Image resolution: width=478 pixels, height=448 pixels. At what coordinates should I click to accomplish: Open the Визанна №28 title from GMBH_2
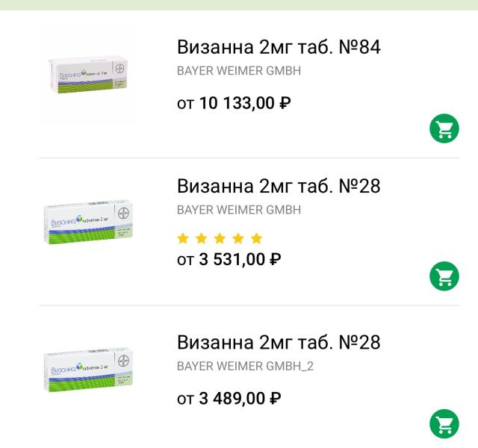coord(279,342)
